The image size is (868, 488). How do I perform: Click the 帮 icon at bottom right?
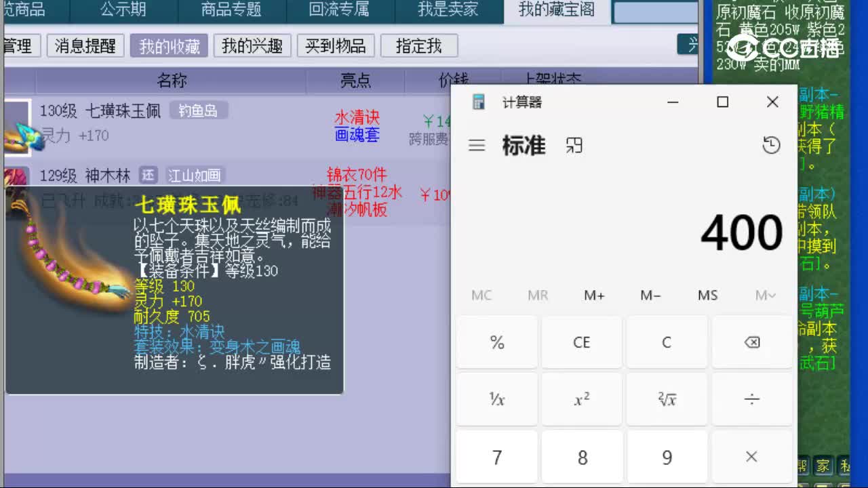[802, 466]
